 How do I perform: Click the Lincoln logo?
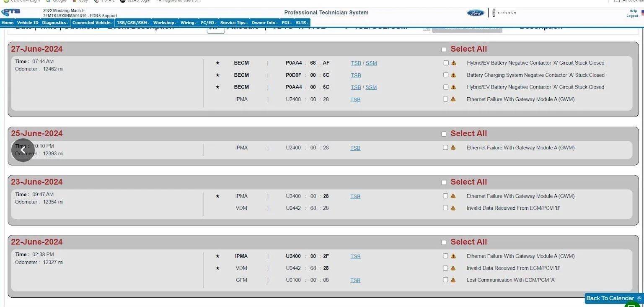(504, 13)
